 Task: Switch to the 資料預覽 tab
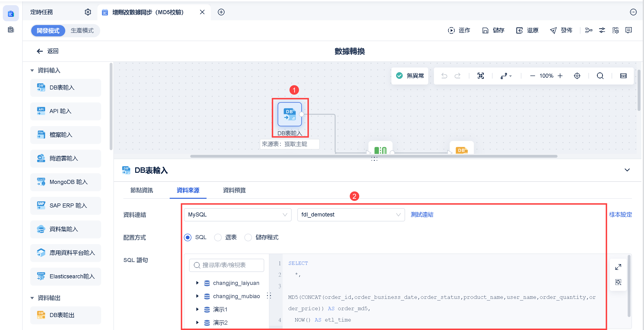point(234,190)
